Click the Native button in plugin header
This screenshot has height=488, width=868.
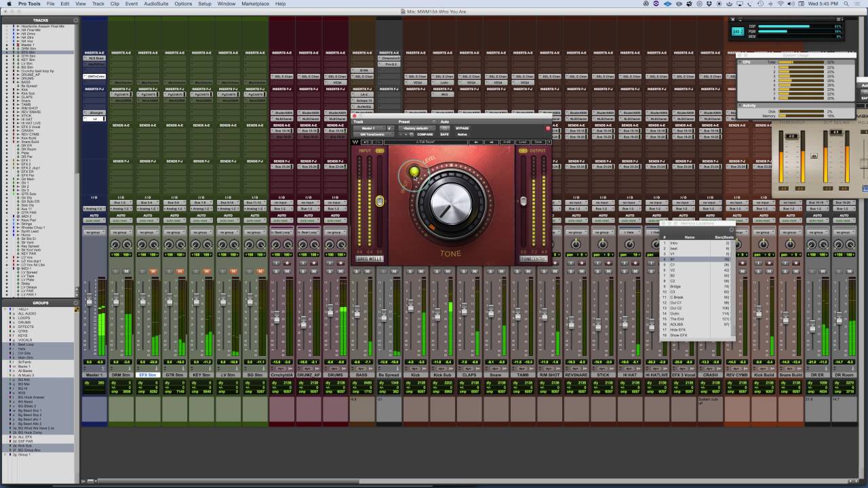(462, 134)
